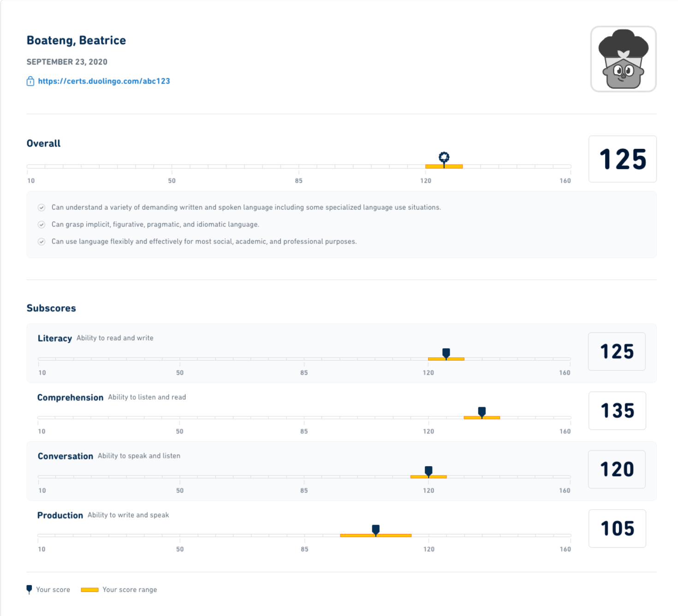Click the score pin on the Comprehension scale
678x616 pixels.
482,411
